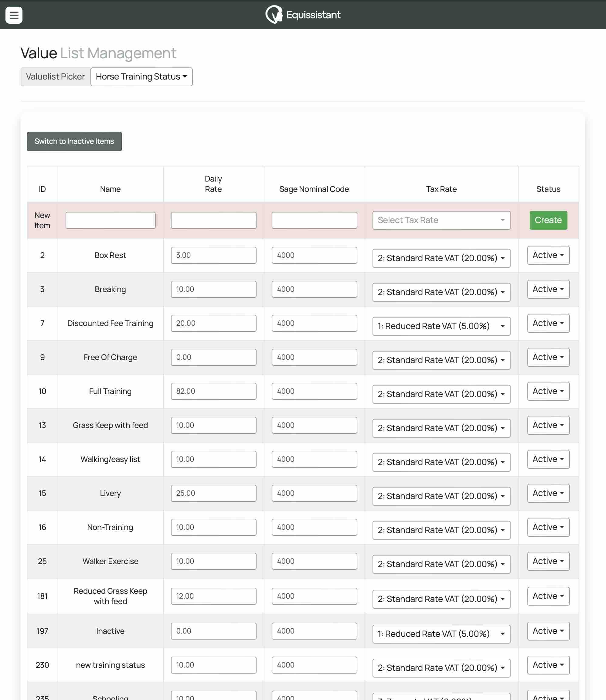Click the Equissistant horse logo
The height and width of the screenshot is (700, 606).
[274, 15]
